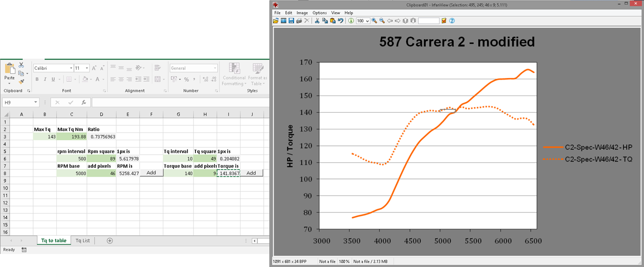Click Excel Cut scissors icon
Viewport: 644px width, 267px height.
[x=21, y=65]
